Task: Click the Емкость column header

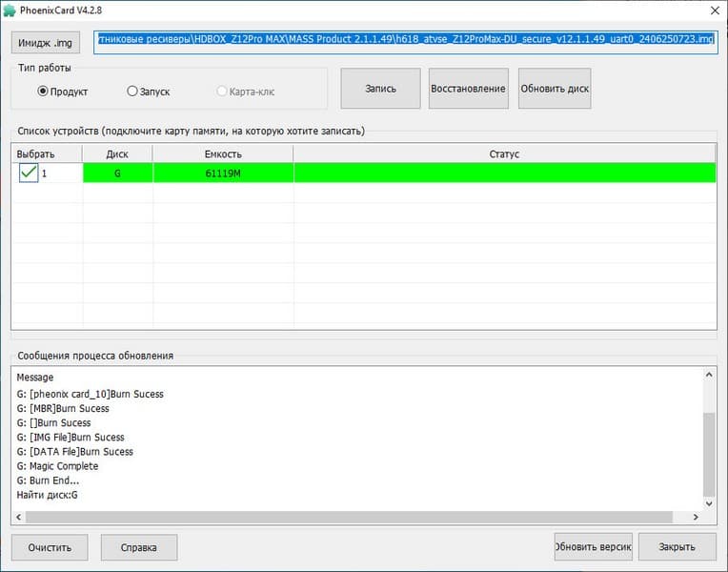Action: pyautogui.click(x=223, y=153)
